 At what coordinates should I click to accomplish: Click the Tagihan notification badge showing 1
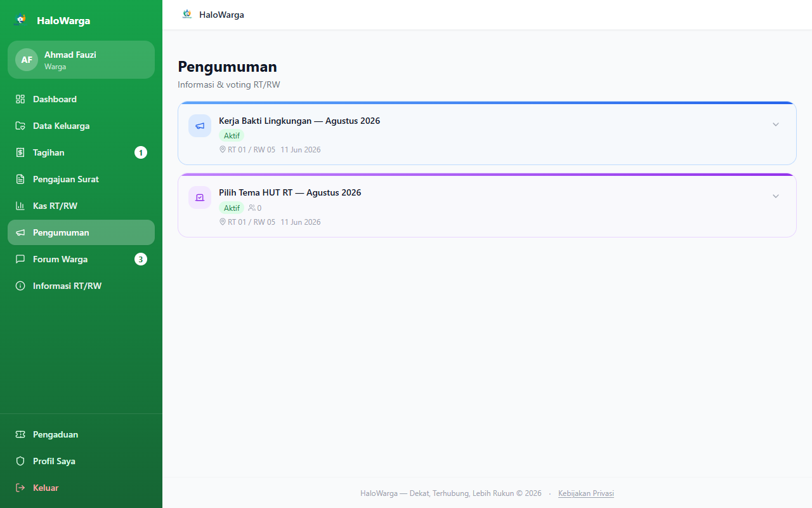coord(141,152)
